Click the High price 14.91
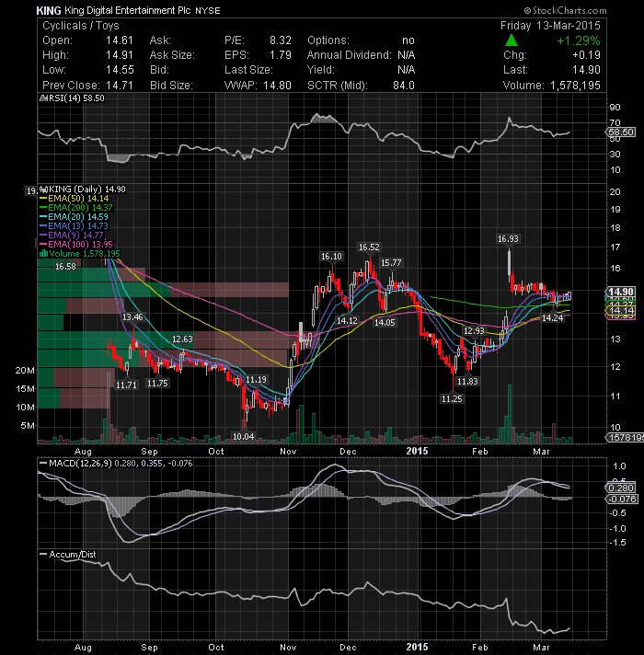 (x=120, y=55)
